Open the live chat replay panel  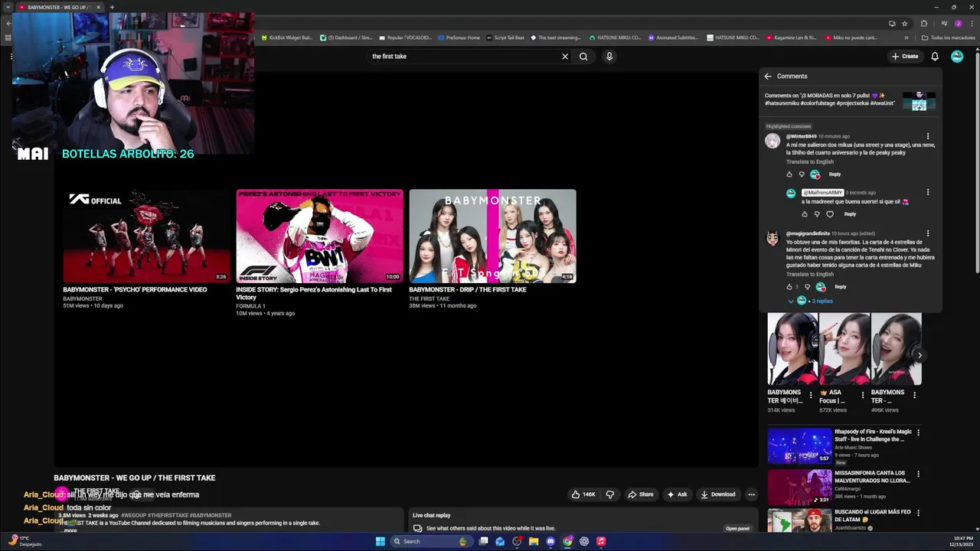click(737, 529)
